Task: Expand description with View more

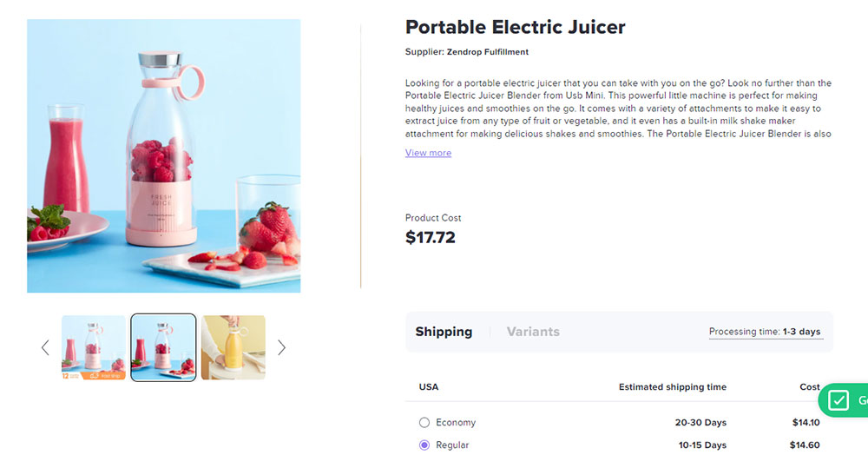Action: click(x=428, y=153)
